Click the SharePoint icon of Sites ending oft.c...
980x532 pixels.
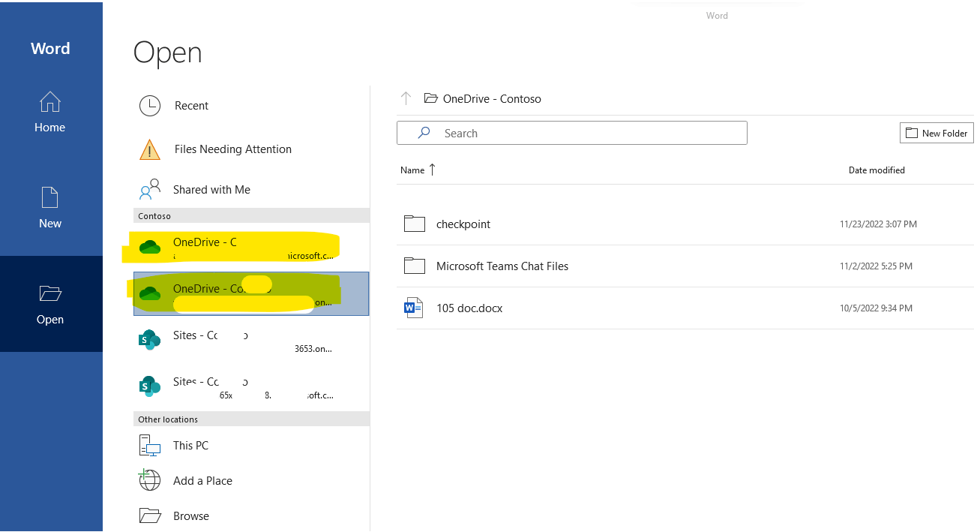click(150, 386)
